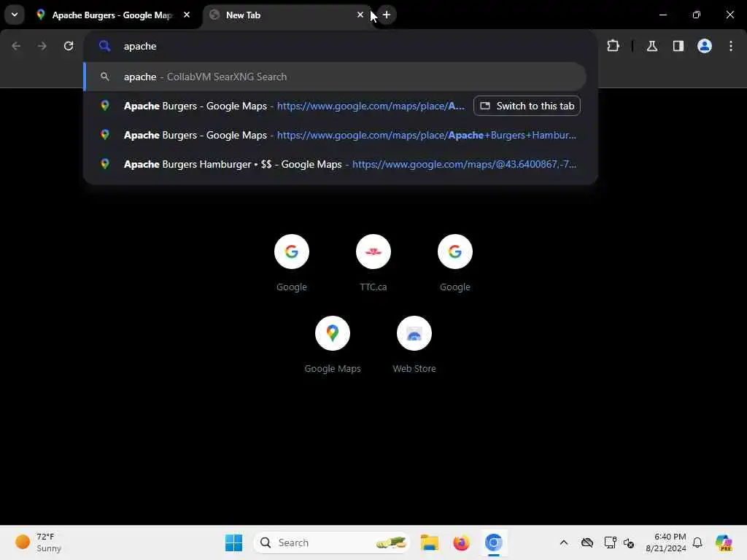The image size is (747, 560).
Task: Open the weather widget showing 72°F Sunny
Action: point(38,542)
